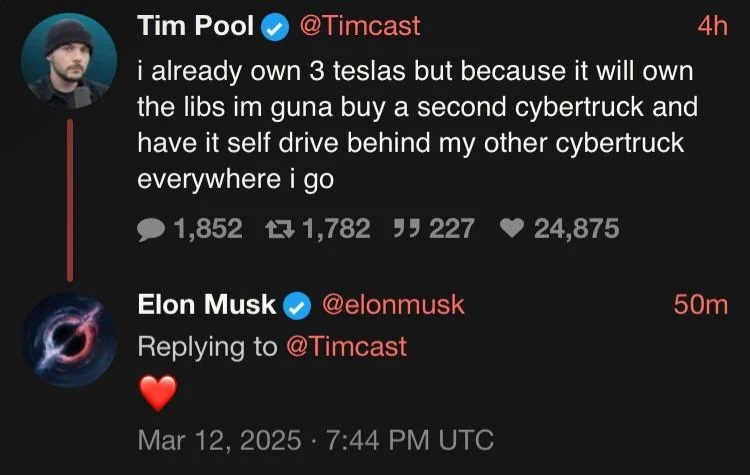Image resolution: width=750 pixels, height=475 pixels.
Task: Like Tim Pool's tweet via heart icon
Action: 509,229
